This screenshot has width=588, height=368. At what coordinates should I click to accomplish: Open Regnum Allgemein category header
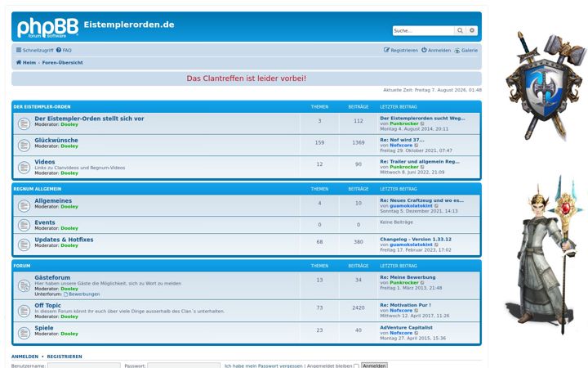(x=37, y=189)
